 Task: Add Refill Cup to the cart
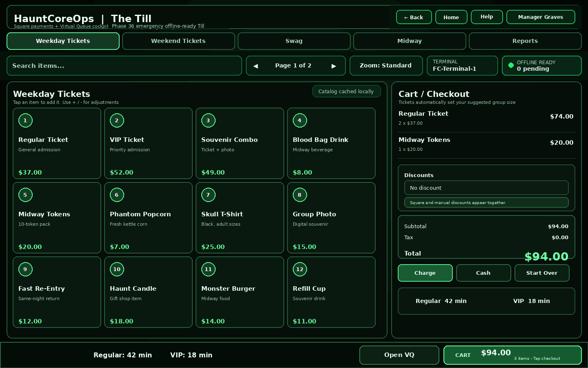332,292
